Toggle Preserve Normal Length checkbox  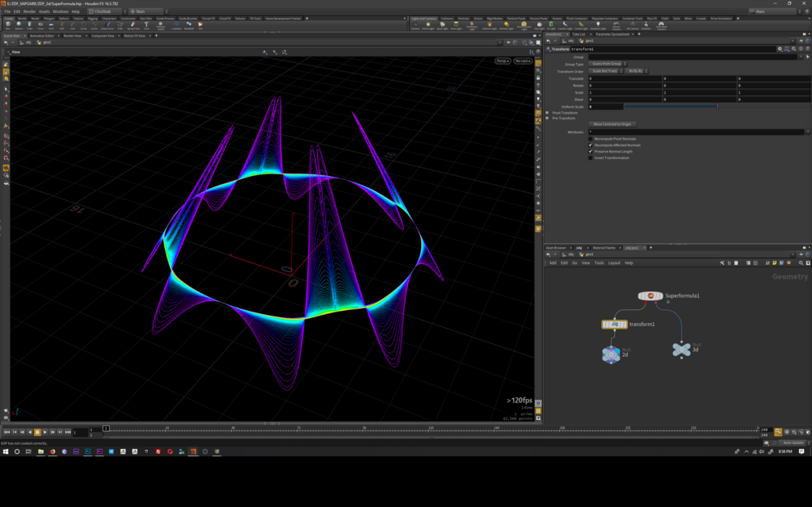click(591, 152)
